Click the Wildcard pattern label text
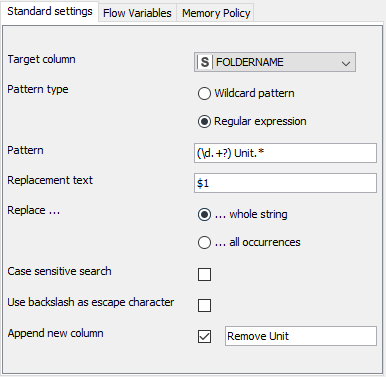Screen dimensions: 386x377 pyautogui.click(x=254, y=93)
